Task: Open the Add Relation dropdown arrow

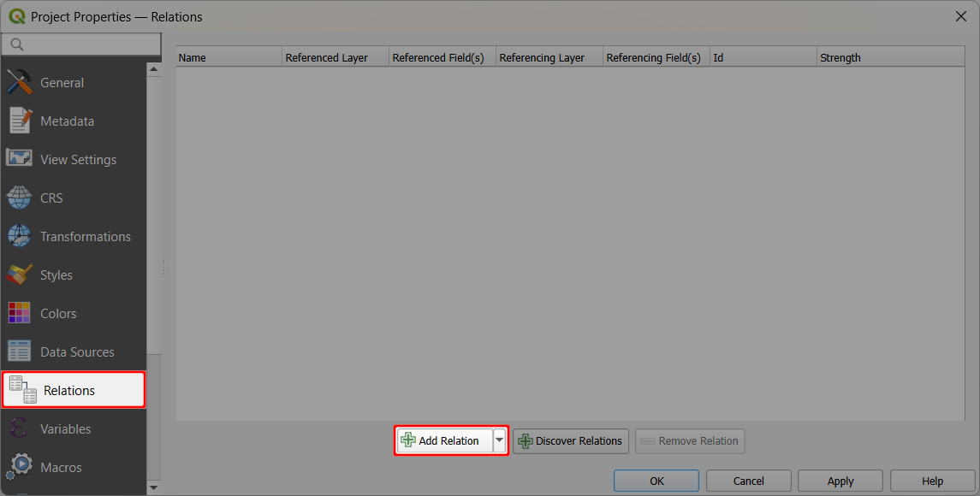Action: 499,440
